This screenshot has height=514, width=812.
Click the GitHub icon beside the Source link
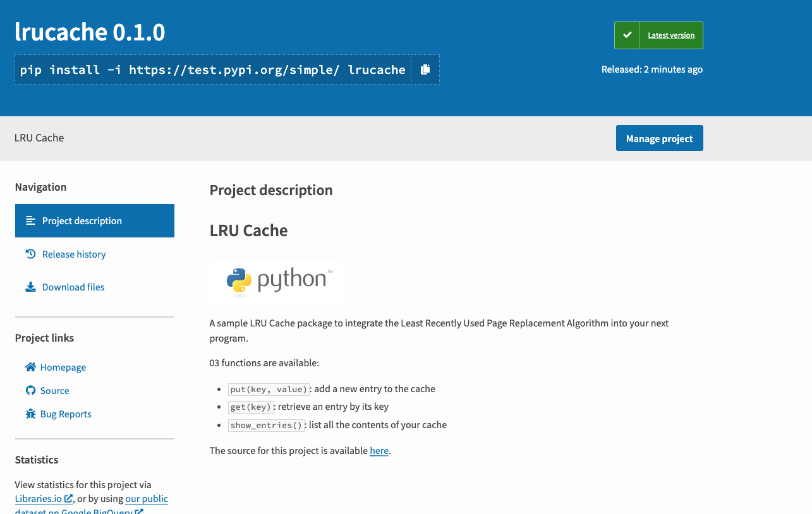29,390
